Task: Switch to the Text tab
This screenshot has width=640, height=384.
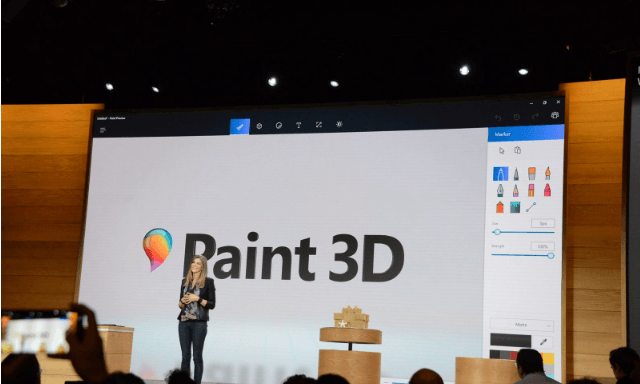Action: (298, 125)
